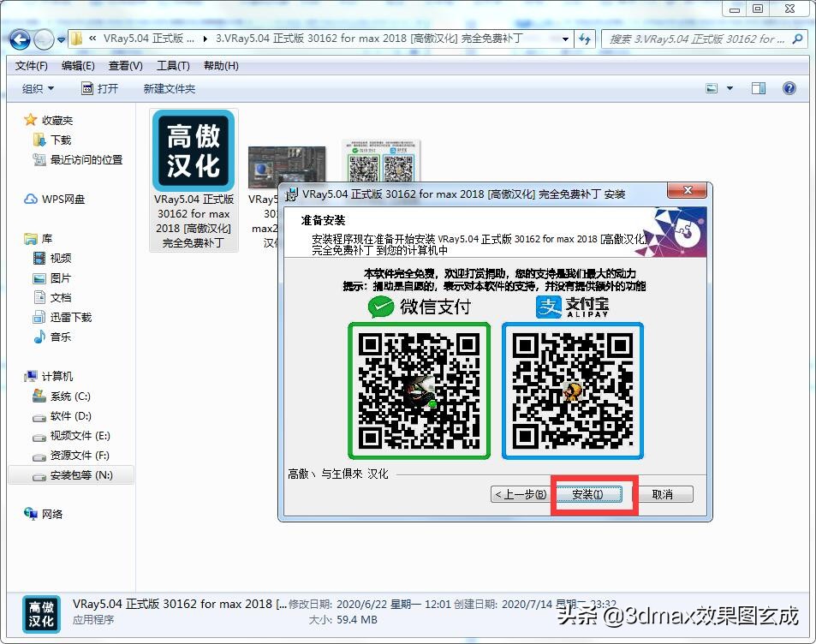Close the VRay installer dialog

(687, 190)
